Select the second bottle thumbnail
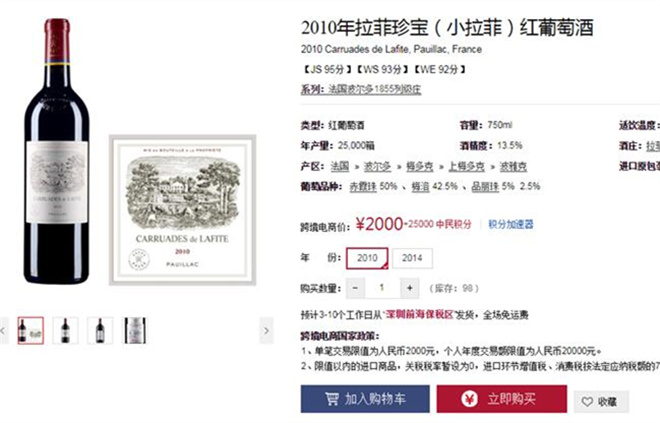 click(x=65, y=331)
